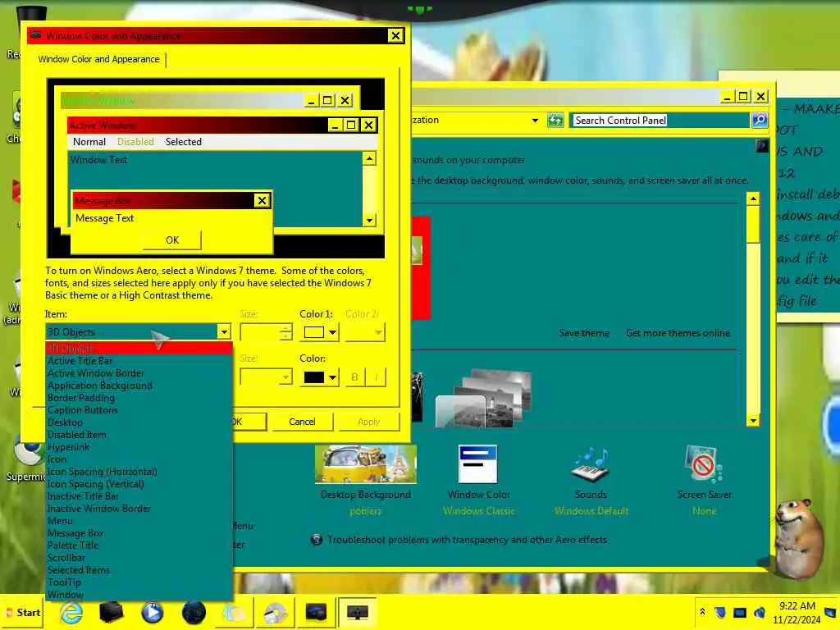Image resolution: width=840 pixels, height=630 pixels.
Task: Open the Sounds piano icon
Action: (591, 464)
